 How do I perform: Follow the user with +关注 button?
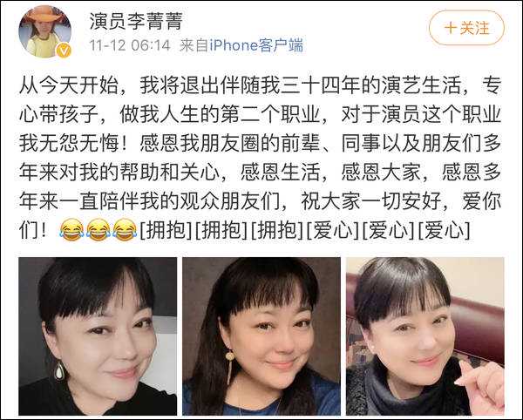pos(466,28)
